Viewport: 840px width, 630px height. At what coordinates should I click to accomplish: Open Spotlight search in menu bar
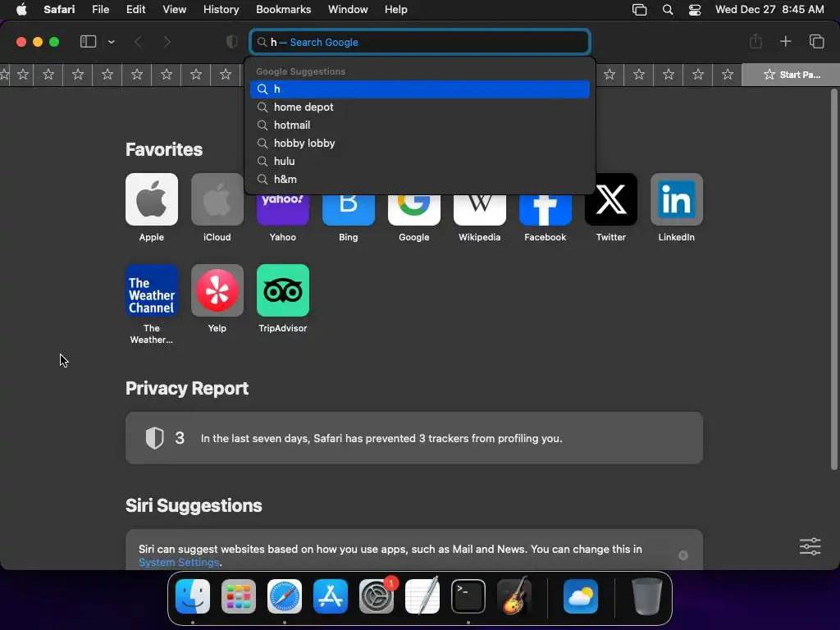[x=668, y=10]
